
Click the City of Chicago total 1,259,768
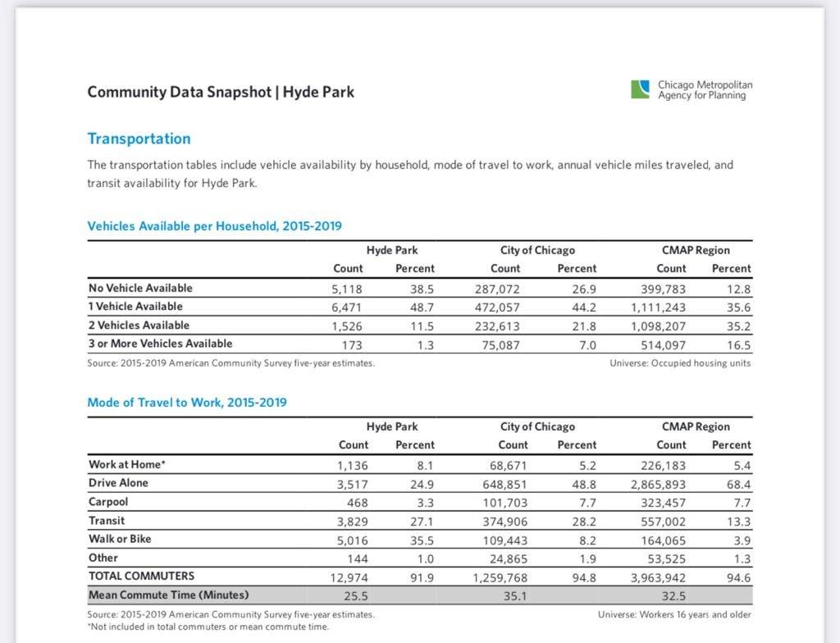pos(500,578)
